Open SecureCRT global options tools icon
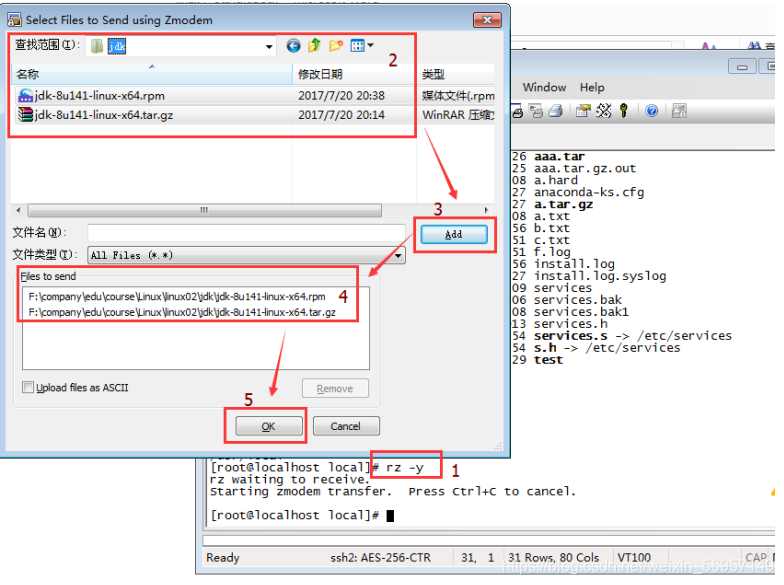The height and width of the screenshot is (585, 784). click(x=604, y=110)
